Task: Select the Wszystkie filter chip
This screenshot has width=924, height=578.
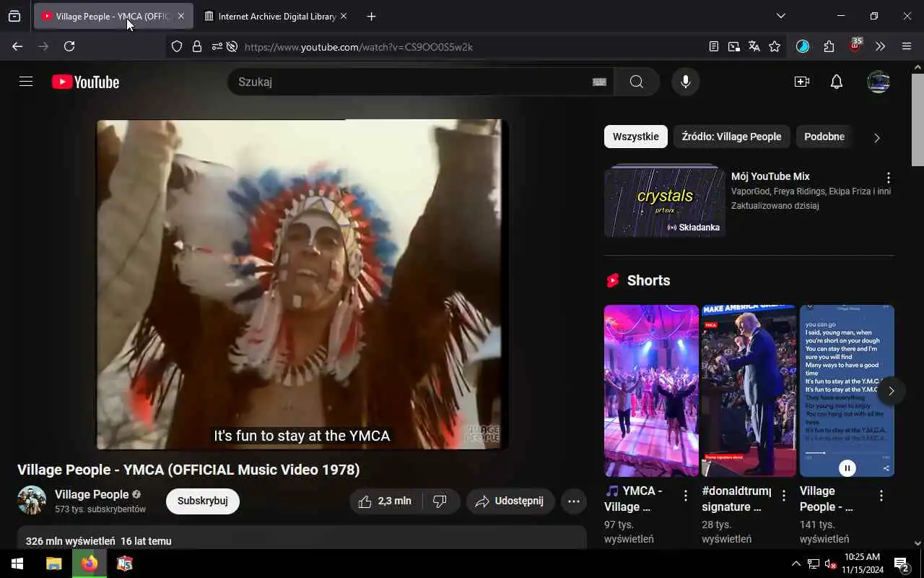Action: point(636,137)
